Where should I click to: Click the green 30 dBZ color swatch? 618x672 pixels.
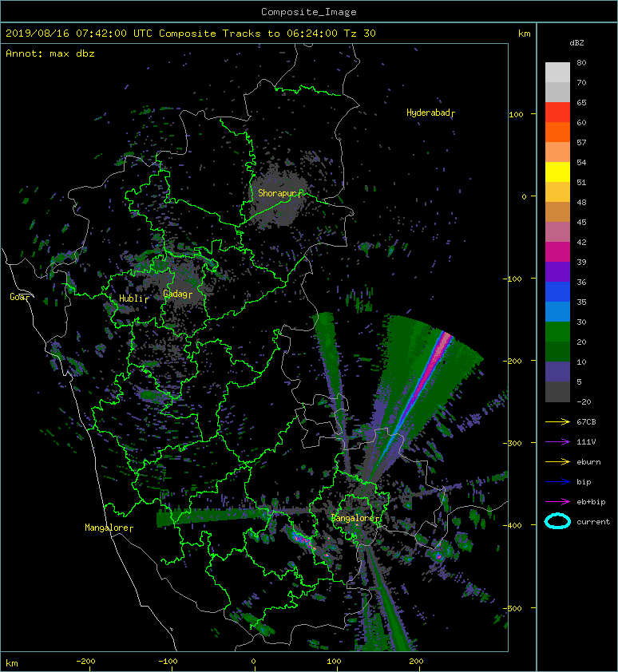pyautogui.click(x=557, y=332)
